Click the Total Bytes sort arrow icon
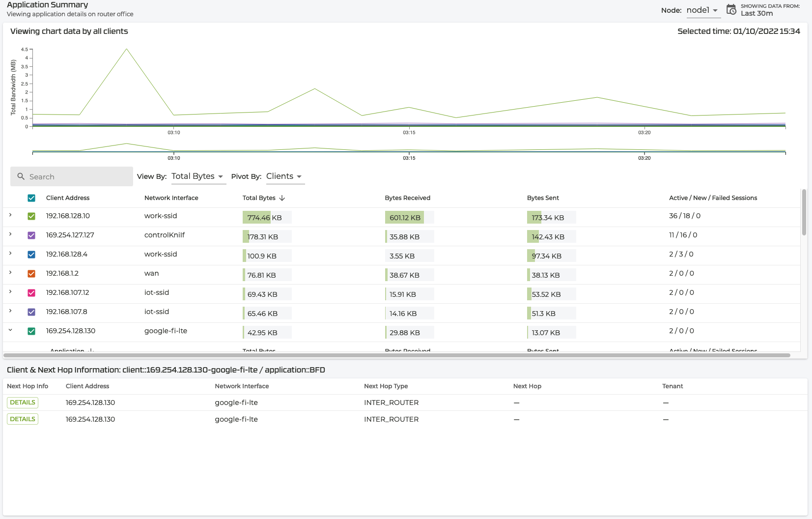Image resolution: width=812 pixels, height=519 pixels. (282, 198)
